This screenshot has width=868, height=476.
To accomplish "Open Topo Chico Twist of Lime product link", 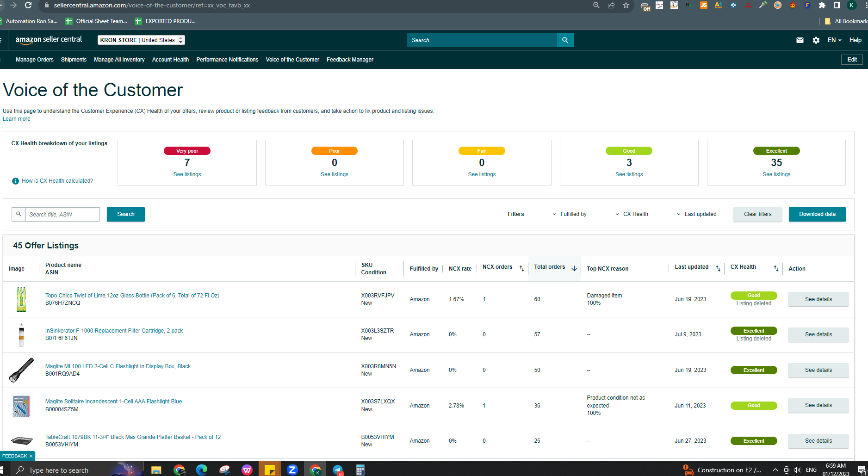I will click(x=132, y=296).
